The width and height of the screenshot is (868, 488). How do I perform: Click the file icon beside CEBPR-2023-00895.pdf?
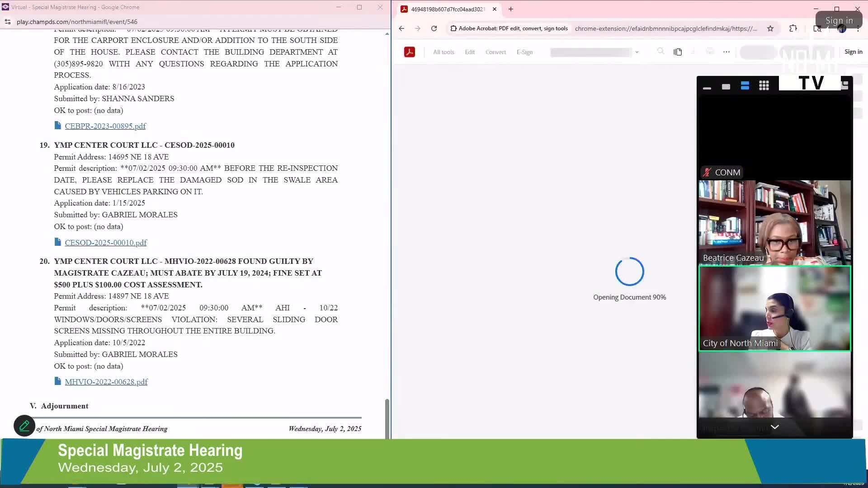pyautogui.click(x=57, y=126)
